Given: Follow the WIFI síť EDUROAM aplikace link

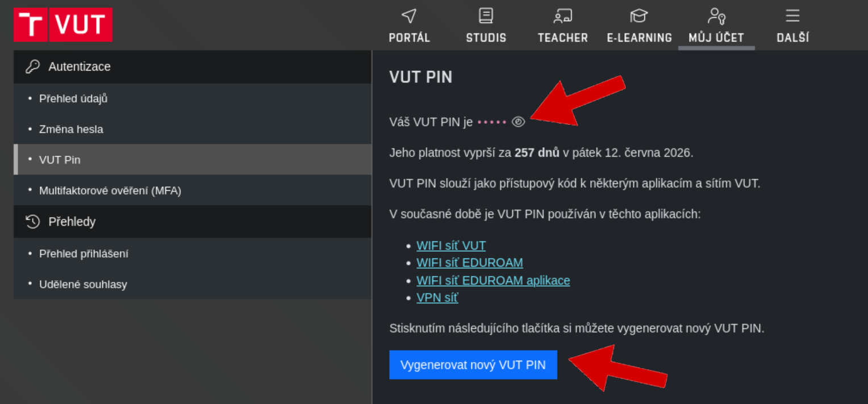Looking at the screenshot, I should pyautogui.click(x=493, y=280).
